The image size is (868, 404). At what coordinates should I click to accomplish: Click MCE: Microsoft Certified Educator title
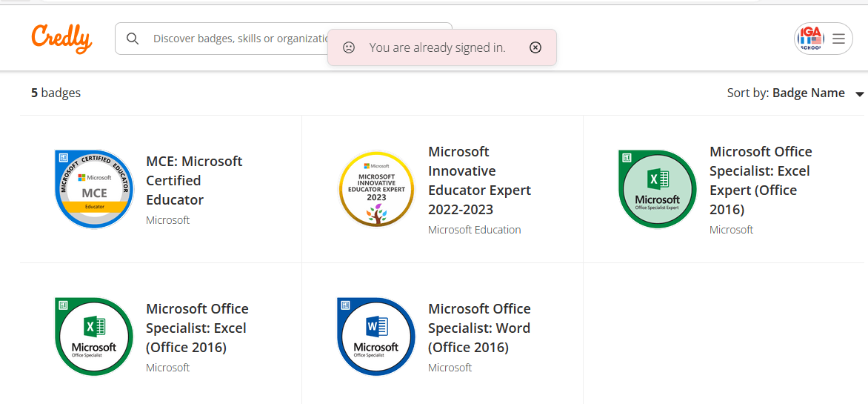(x=194, y=181)
